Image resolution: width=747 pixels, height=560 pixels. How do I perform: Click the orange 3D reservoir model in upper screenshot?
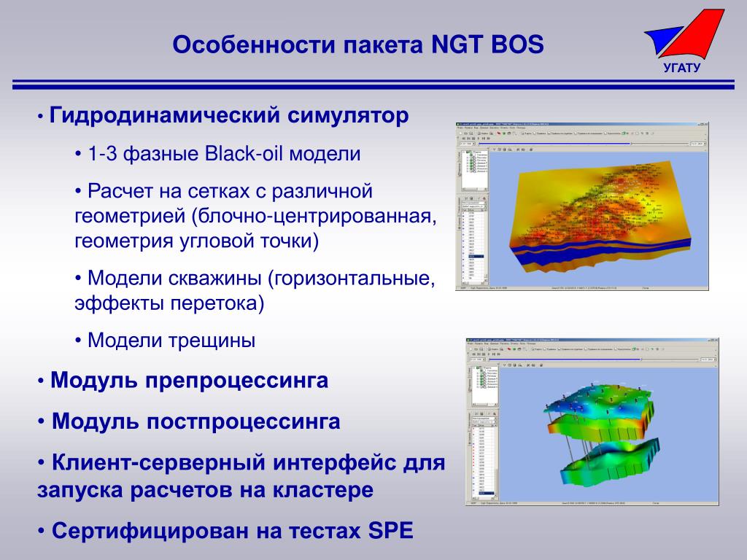point(601,215)
